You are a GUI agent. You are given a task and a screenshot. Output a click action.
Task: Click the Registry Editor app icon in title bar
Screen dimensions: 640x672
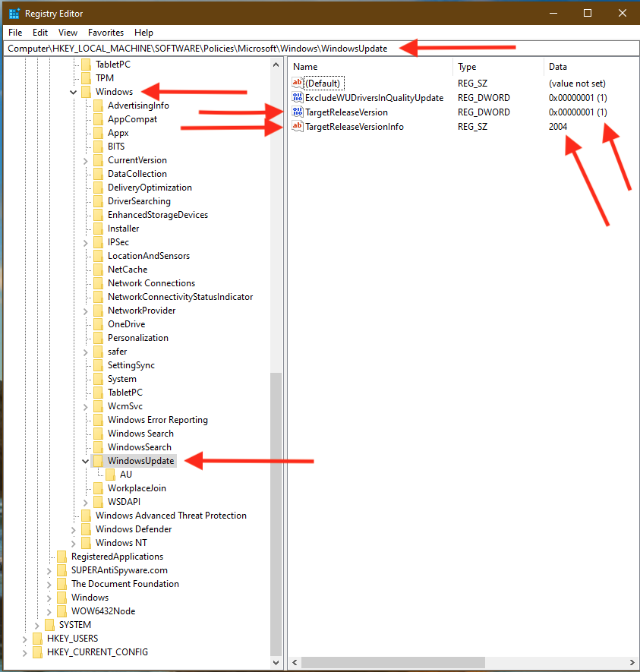pyautogui.click(x=14, y=14)
